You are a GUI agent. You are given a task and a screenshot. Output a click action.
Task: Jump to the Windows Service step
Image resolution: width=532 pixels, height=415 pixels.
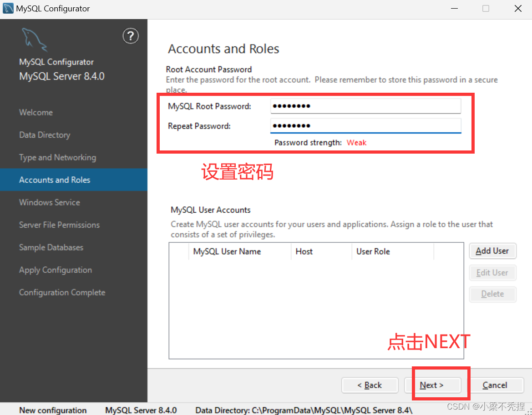click(50, 202)
